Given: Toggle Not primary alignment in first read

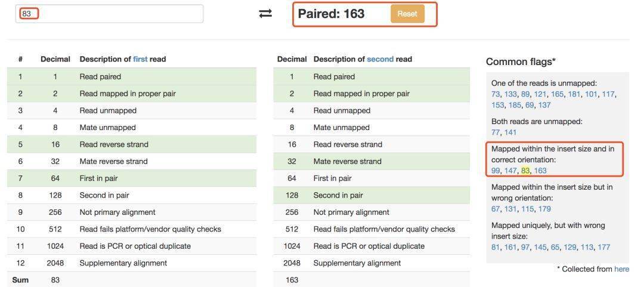Looking at the screenshot, I should (x=132, y=212).
